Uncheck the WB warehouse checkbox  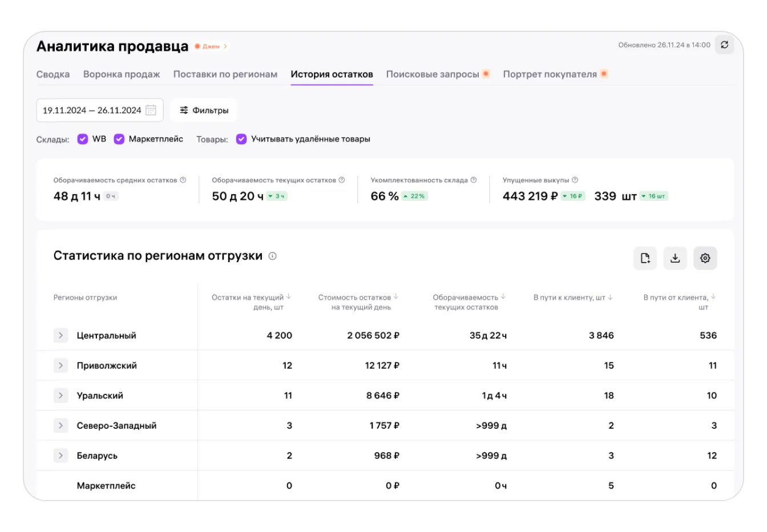(83, 139)
